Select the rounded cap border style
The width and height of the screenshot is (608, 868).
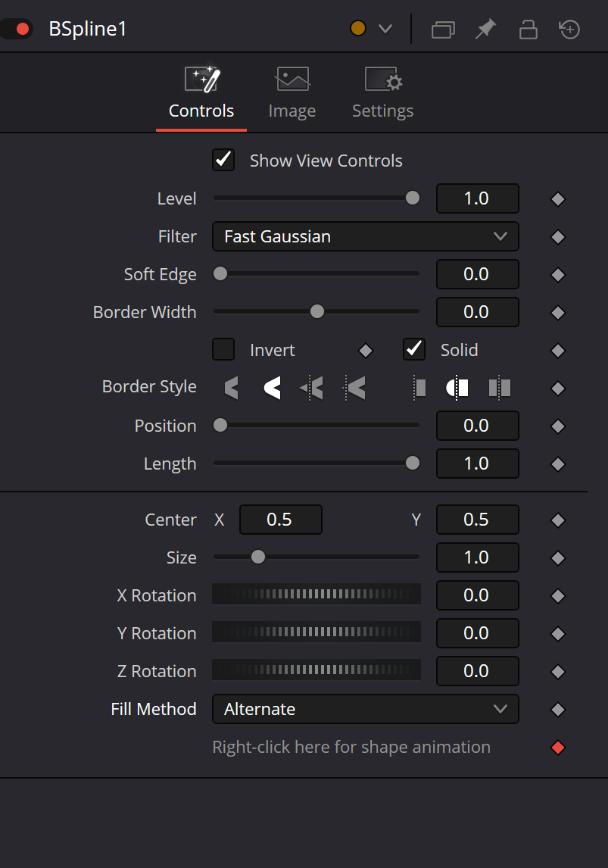[x=457, y=388]
